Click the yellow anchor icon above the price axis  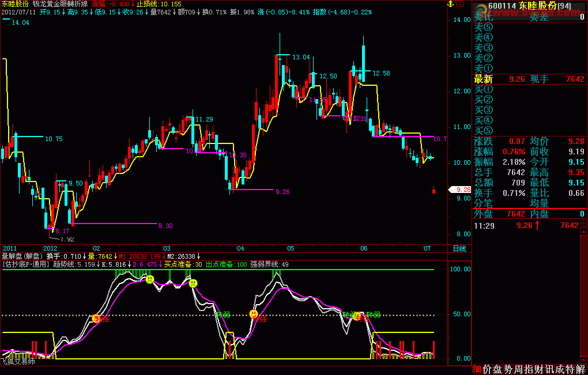pyautogui.click(x=451, y=4)
